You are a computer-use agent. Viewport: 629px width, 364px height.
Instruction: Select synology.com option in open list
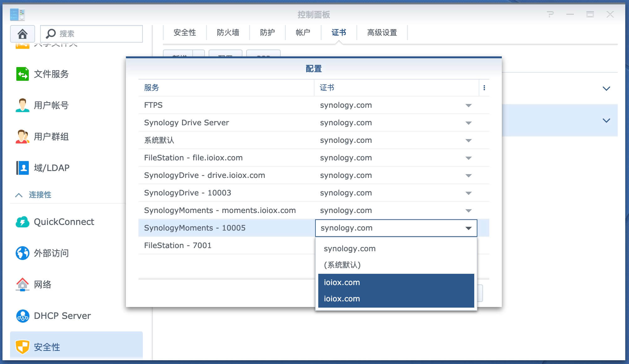point(350,249)
